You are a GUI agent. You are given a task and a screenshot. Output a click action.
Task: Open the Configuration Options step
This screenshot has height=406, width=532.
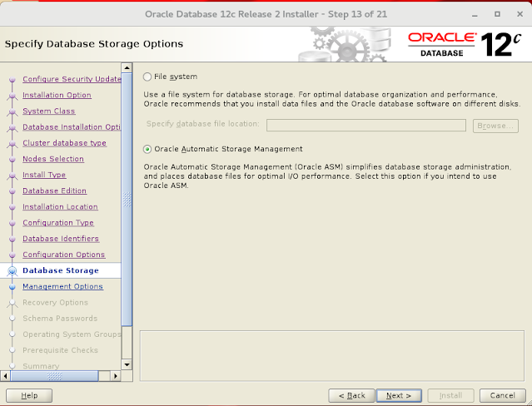[x=64, y=255]
